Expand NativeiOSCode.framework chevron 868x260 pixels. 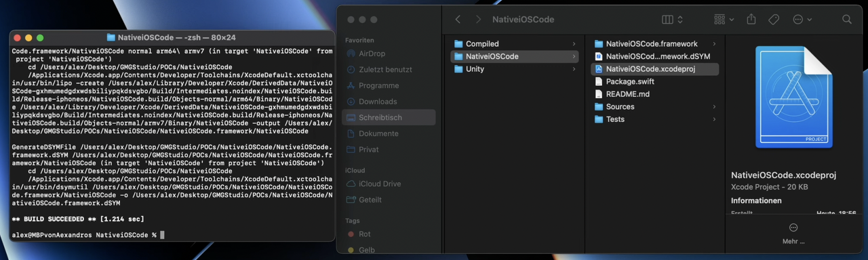pos(714,44)
